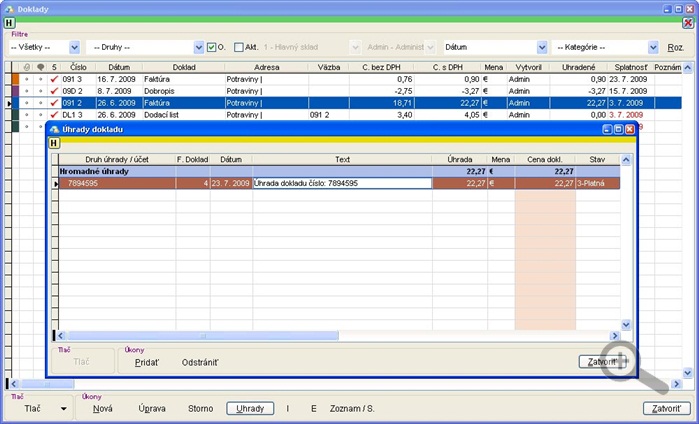Click the Roz. button in filters
The width and height of the screenshot is (699, 424).
pos(675,47)
